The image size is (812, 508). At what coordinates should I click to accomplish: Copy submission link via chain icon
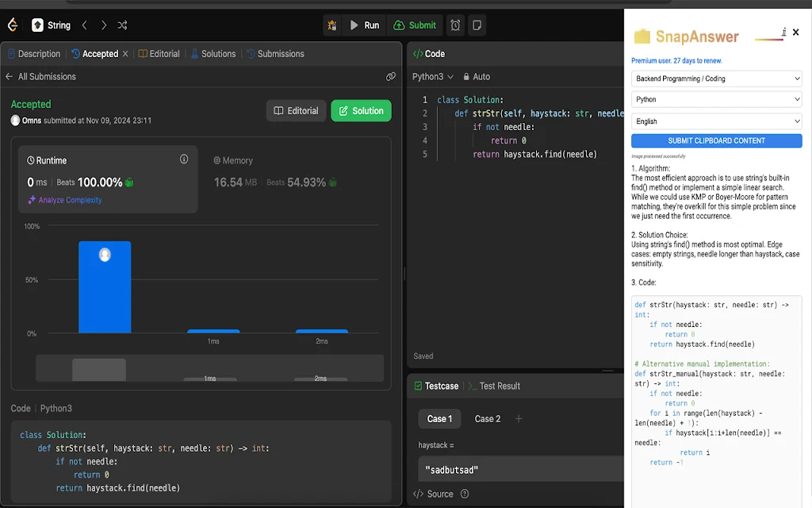(x=391, y=77)
